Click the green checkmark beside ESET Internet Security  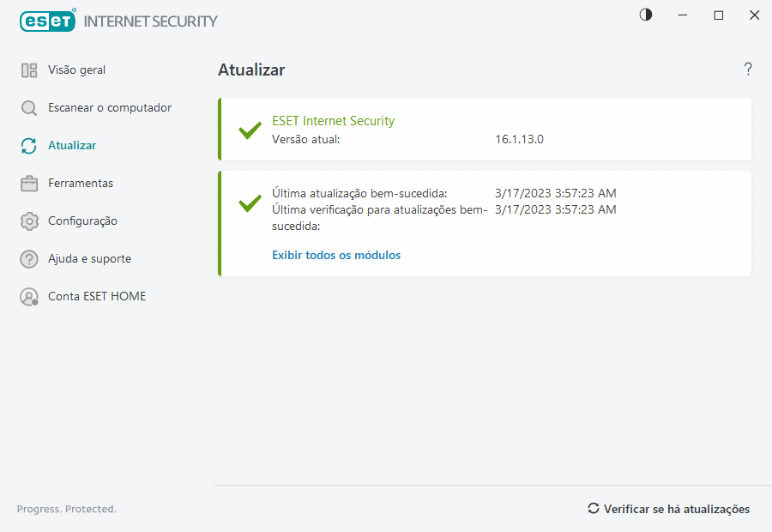pos(250,130)
